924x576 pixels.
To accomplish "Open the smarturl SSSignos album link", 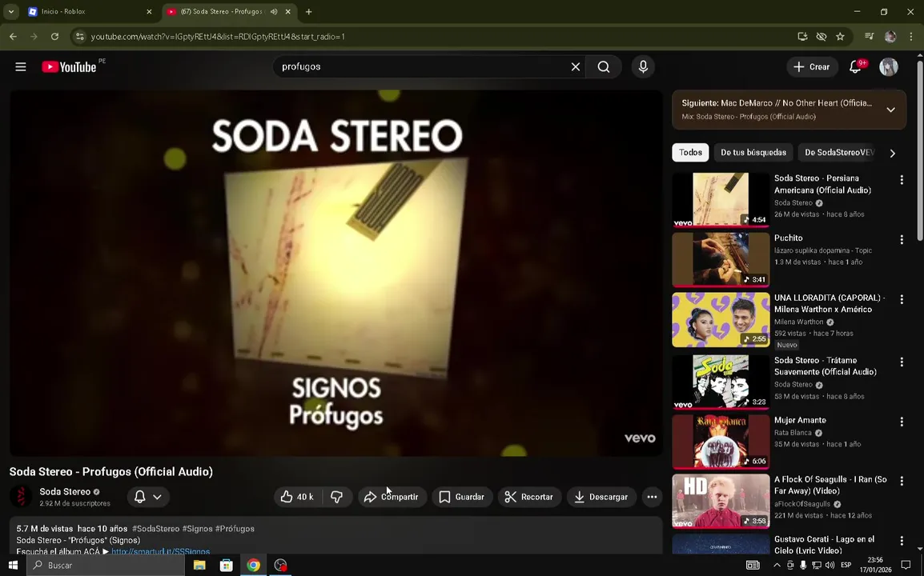I will coord(160,552).
